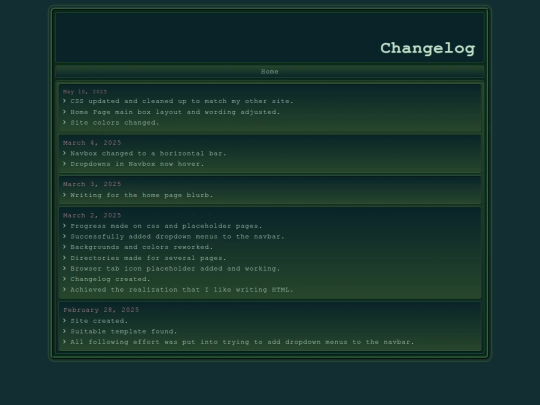
Task: Click 'Site colors changed.' entry
Action: coord(115,123)
